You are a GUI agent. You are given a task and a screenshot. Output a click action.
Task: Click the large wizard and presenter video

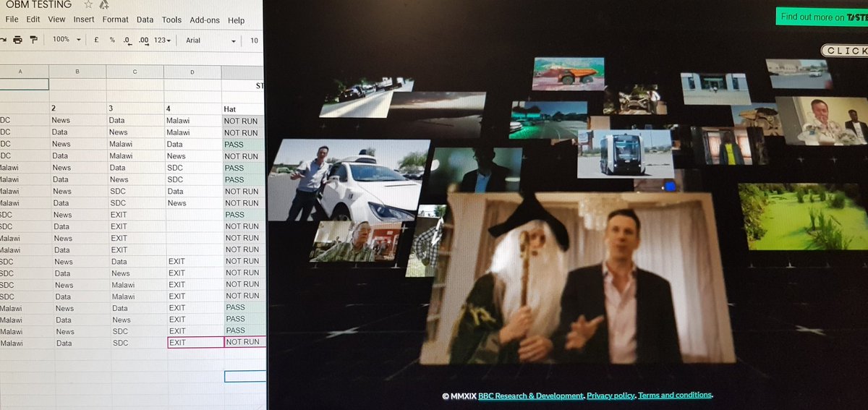[x=576, y=278]
